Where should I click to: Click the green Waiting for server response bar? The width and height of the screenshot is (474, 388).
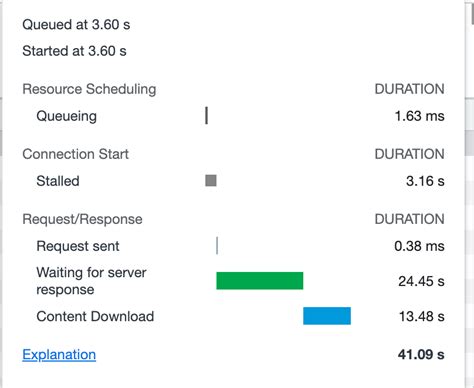(x=260, y=281)
